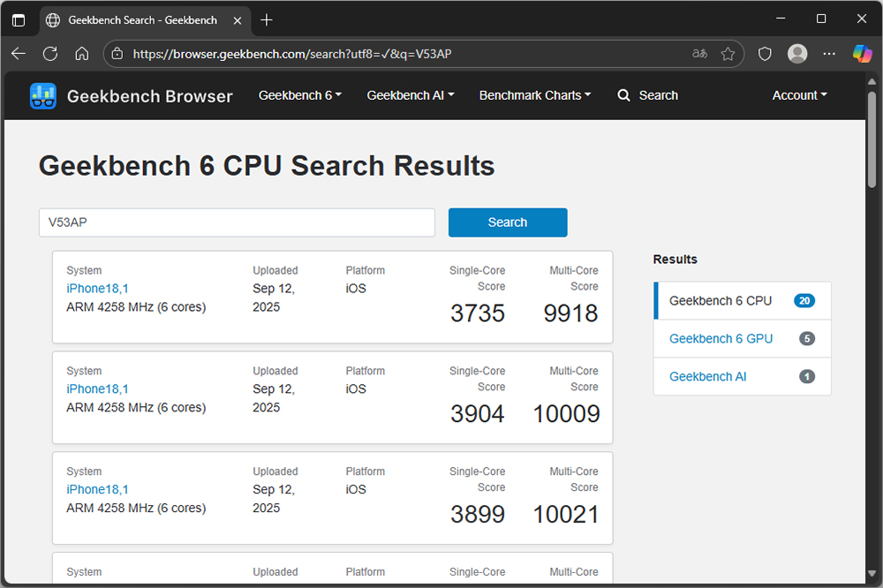Click the Search link in navbar
The width and height of the screenshot is (883, 588).
pyautogui.click(x=659, y=95)
